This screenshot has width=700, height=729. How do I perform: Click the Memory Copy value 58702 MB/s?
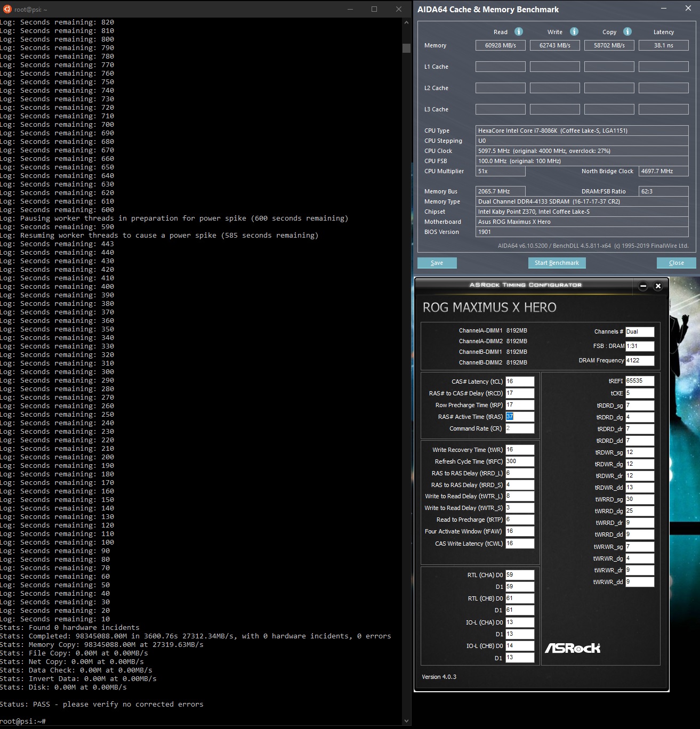(x=609, y=45)
